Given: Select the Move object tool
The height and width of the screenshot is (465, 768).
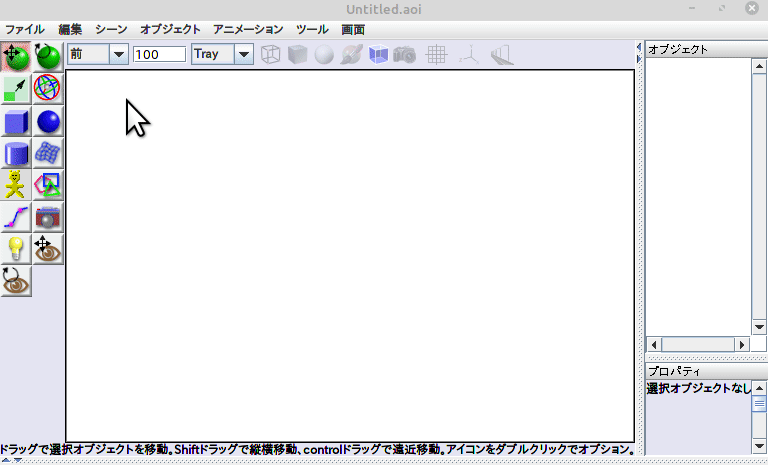Looking at the screenshot, I should [x=16, y=57].
